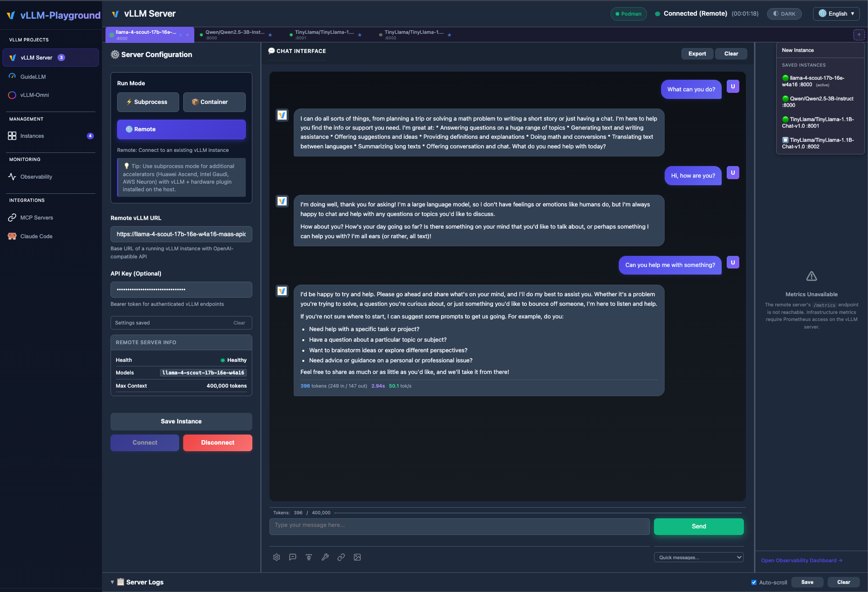Click the Metrics Unavailable warning icon

pos(811,276)
